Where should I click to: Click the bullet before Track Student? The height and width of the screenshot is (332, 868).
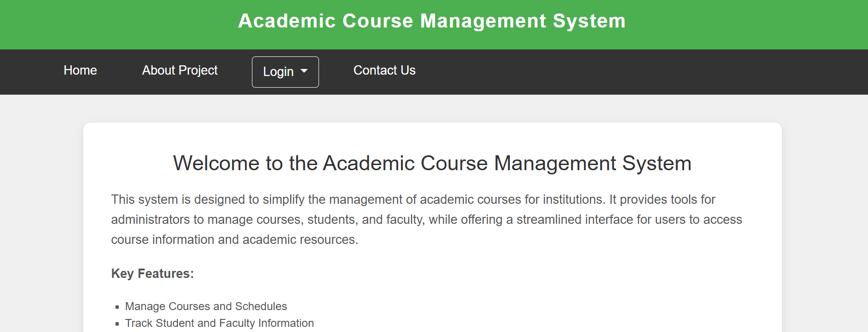click(117, 324)
